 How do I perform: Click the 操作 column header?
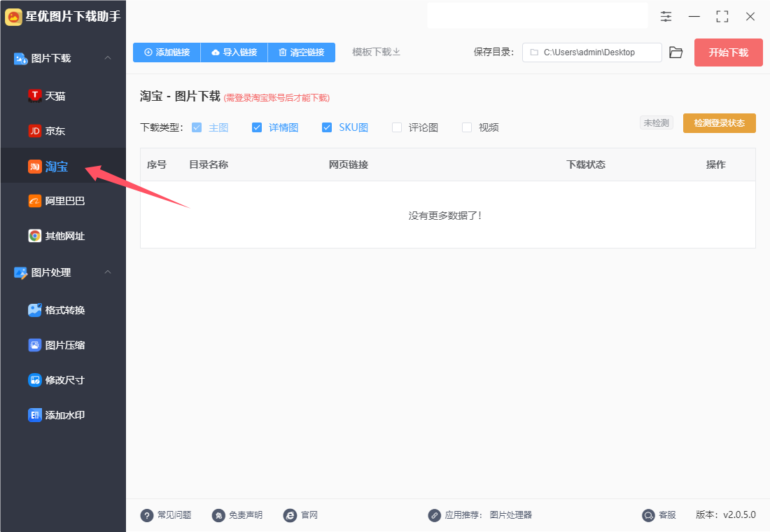pos(716,164)
